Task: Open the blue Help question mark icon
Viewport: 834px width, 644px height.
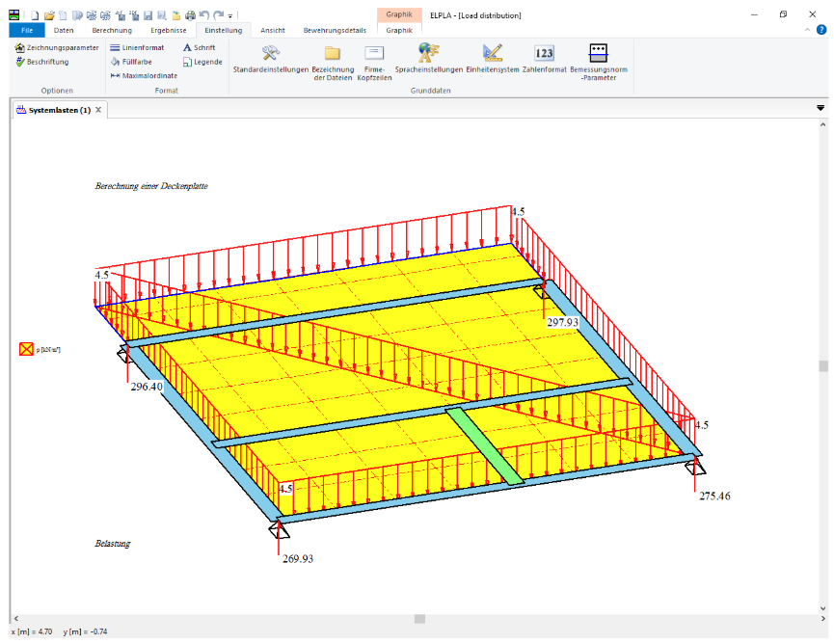Action: click(x=821, y=30)
